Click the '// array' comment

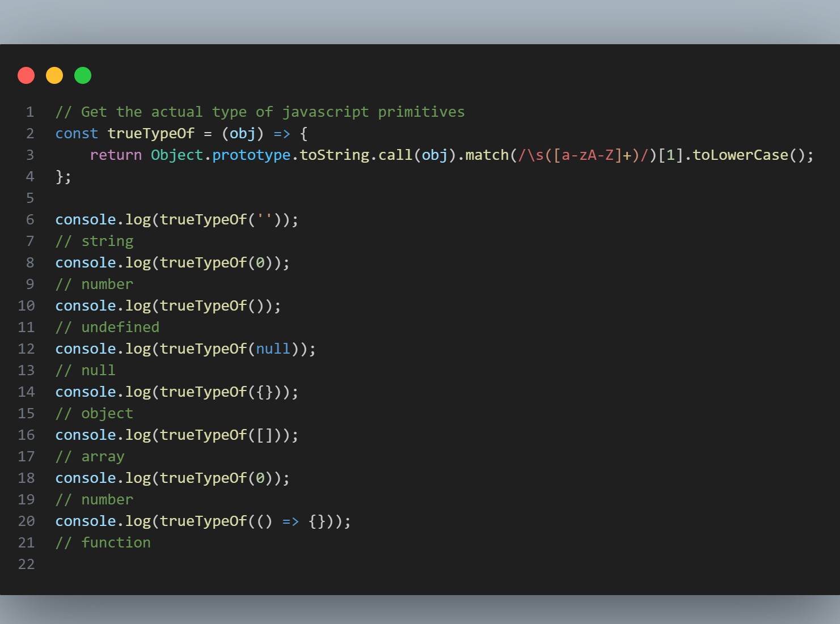tap(90, 457)
